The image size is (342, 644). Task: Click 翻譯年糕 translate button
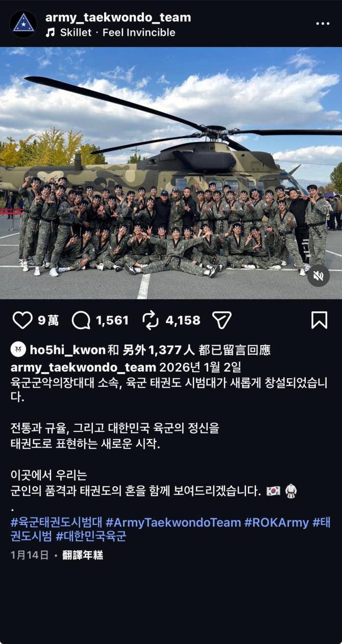pos(82,555)
